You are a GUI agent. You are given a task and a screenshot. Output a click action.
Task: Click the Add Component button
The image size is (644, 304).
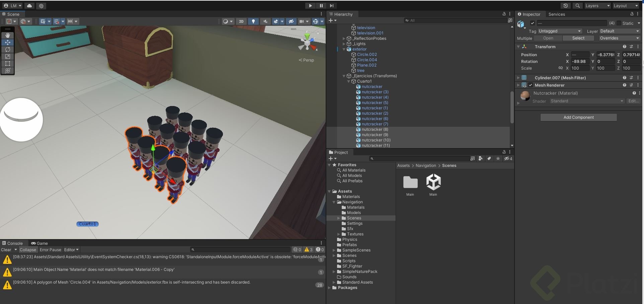[578, 117]
